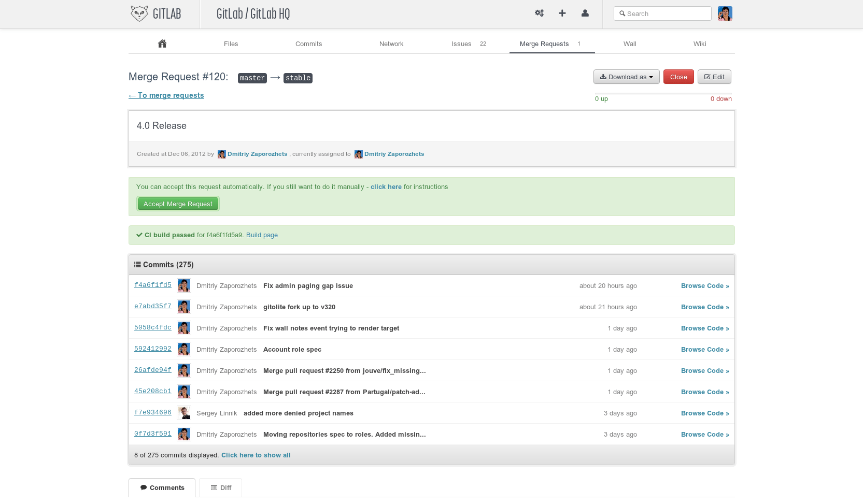Open the Issues tab
The width and height of the screenshot is (863, 504).
pyautogui.click(x=461, y=44)
